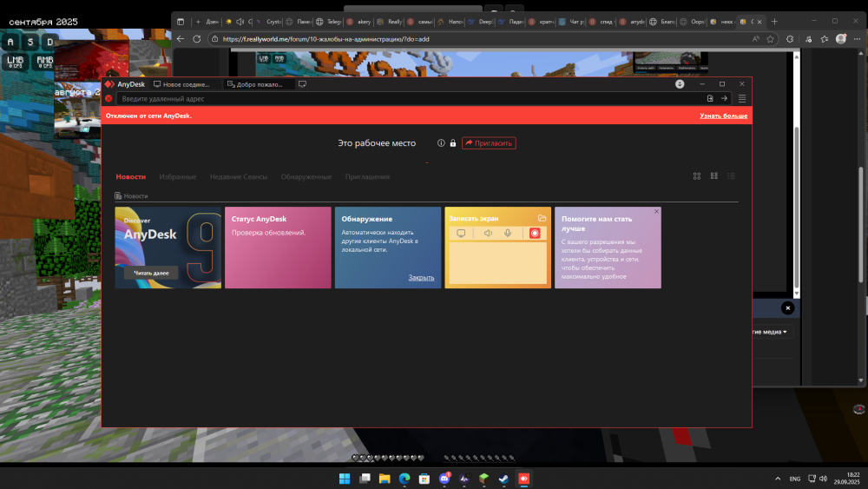Open Edge settings and more menu
The image size is (868, 489).
(x=857, y=39)
